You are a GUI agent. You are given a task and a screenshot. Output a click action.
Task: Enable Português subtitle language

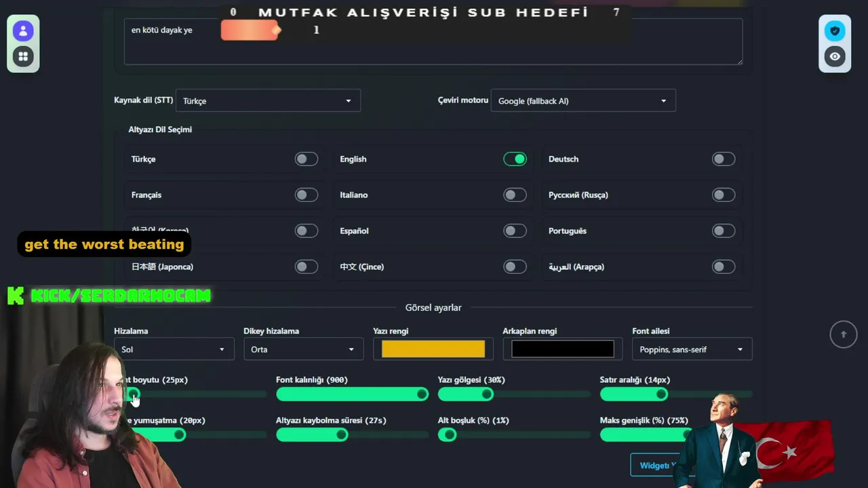(x=724, y=230)
